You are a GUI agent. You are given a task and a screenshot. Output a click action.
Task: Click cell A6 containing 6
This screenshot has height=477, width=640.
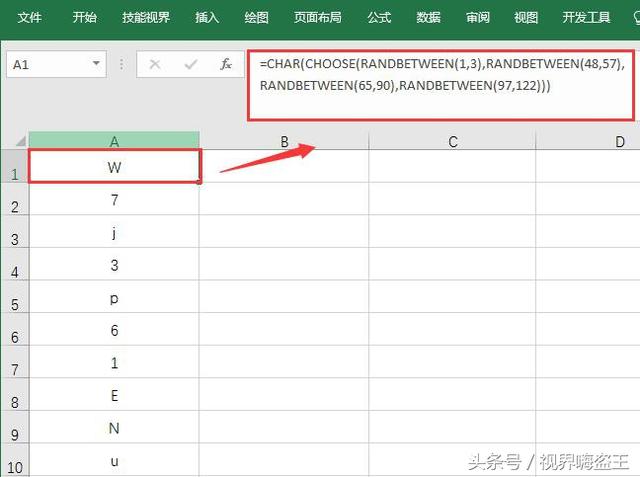(x=114, y=330)
